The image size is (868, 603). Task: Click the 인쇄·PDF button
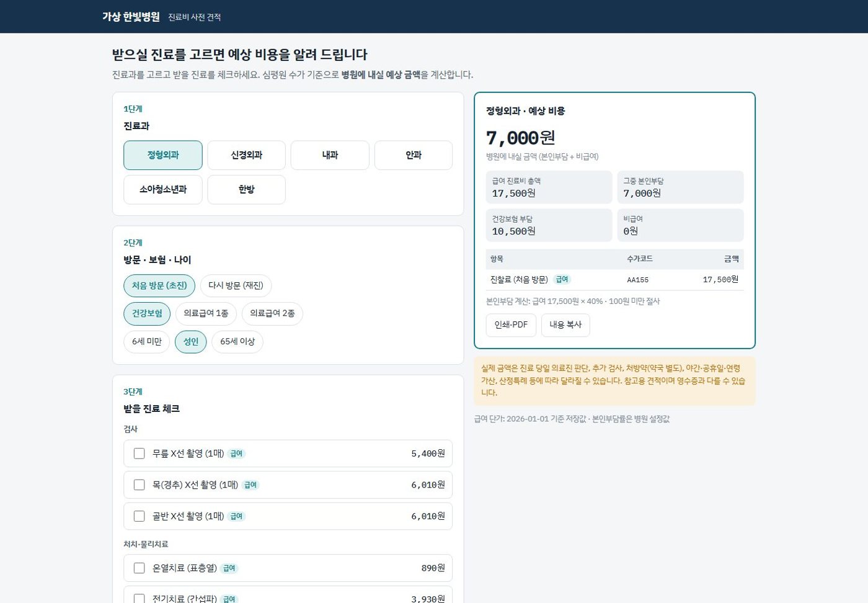pos(511,325)
